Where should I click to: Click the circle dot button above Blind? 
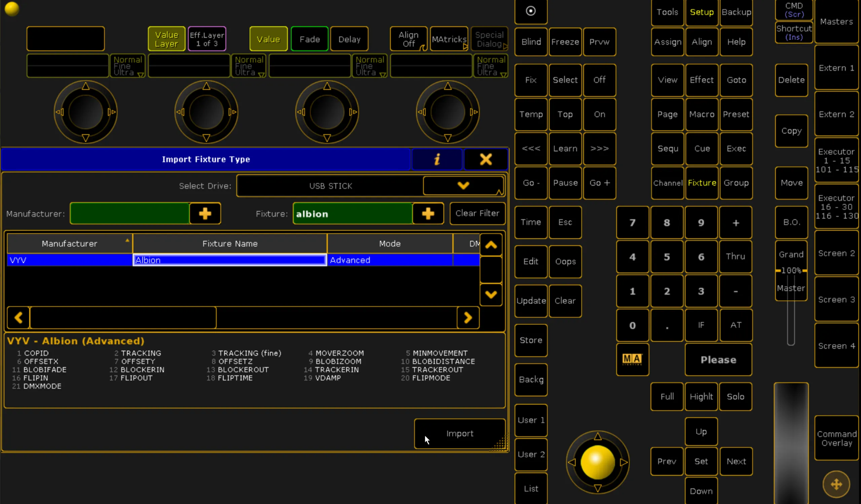pos(531,11)
